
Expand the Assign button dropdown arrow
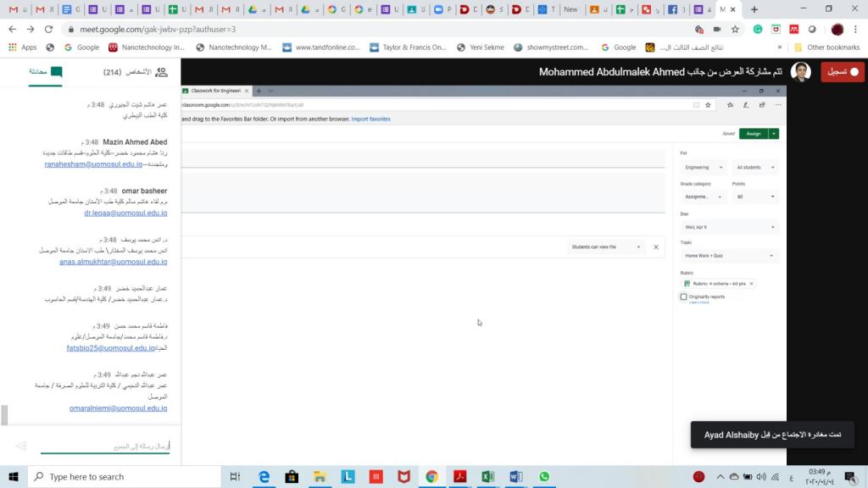775,133
